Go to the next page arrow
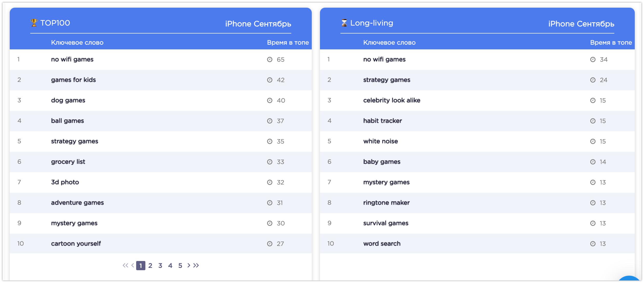This screenshot has height=283, width=644. tap(189, 265)
